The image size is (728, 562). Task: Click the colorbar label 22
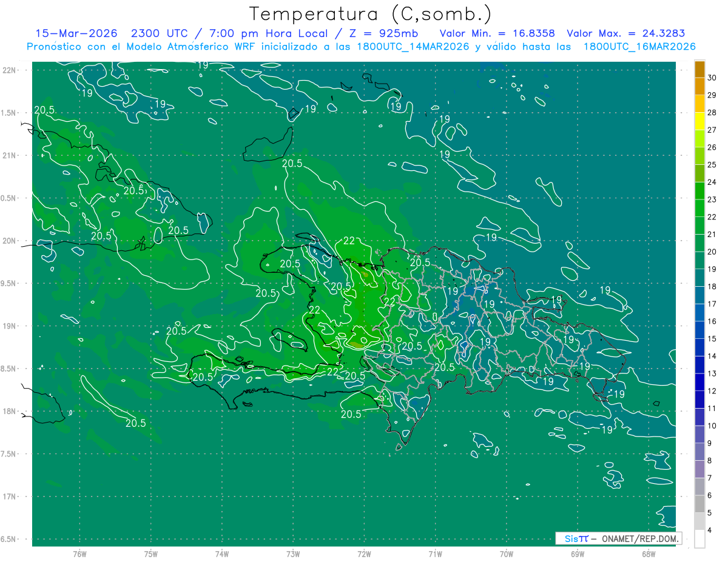click(x=712, y=216)
